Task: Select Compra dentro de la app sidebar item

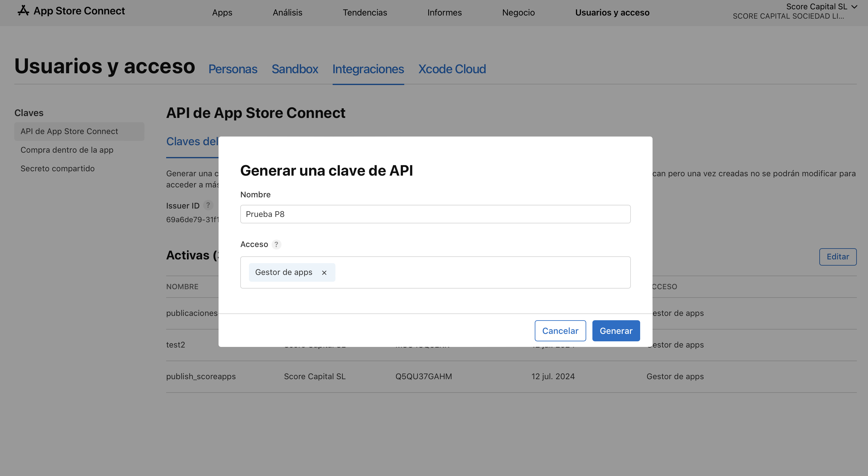Action: point(67,150)
